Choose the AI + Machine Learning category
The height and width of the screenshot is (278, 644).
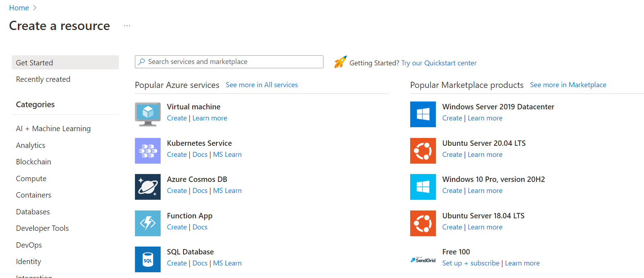click(x=53, y=129)
